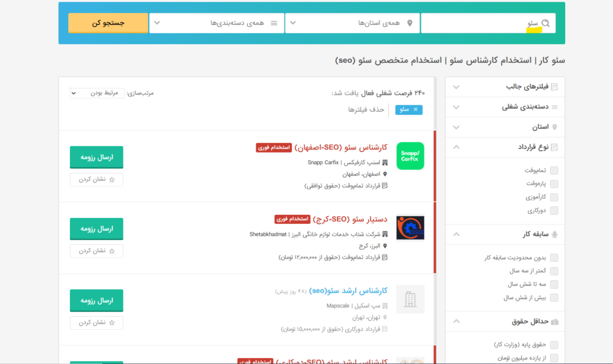Image resolution: width=613 pixels, height=364 pixels.
Task: Click the experience icon beside the سابقه کار header
Action: [555, 233]
